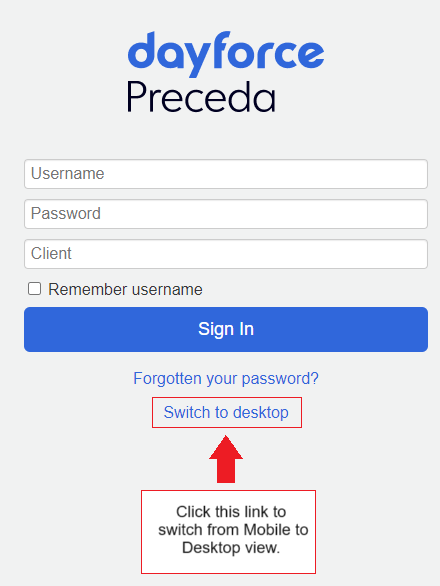Click the dayforce logo
Screen dimensions: 440x586
(226, 54)
